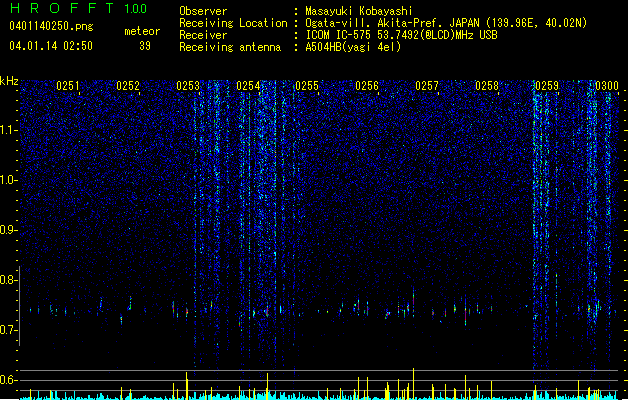Click the Receiving antenna label
The height and width of the screenshot is (400, 629).
(x=230, y=47)
